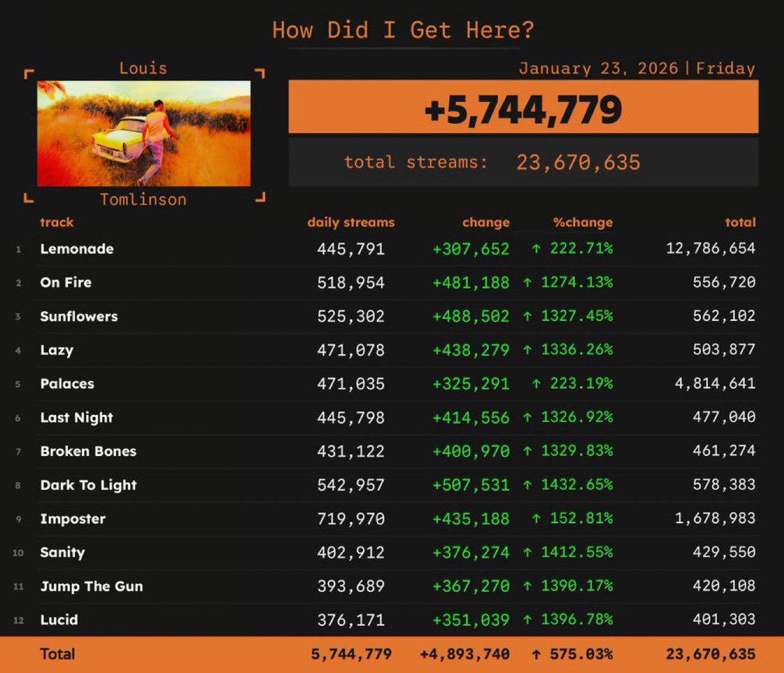This screenshot has height=673, width=784.
Task: Click On Fire daily streams 518,954
Action: (x=351, y=283)
